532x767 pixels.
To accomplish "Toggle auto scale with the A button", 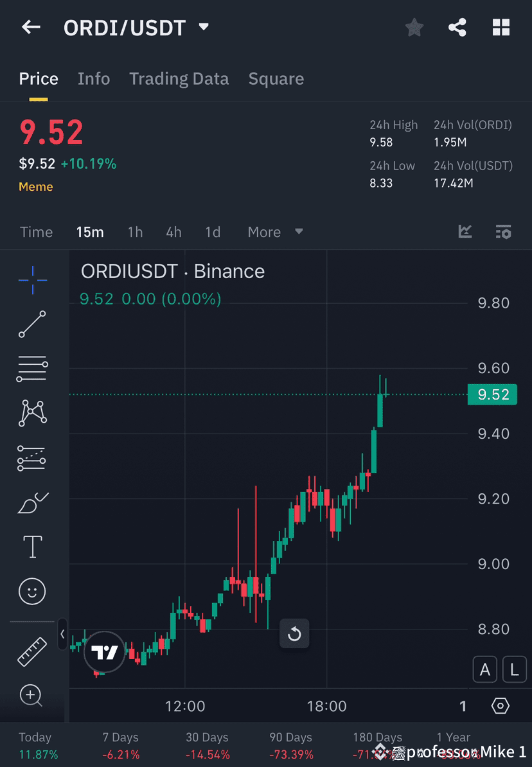I will (x=484, y=669).
